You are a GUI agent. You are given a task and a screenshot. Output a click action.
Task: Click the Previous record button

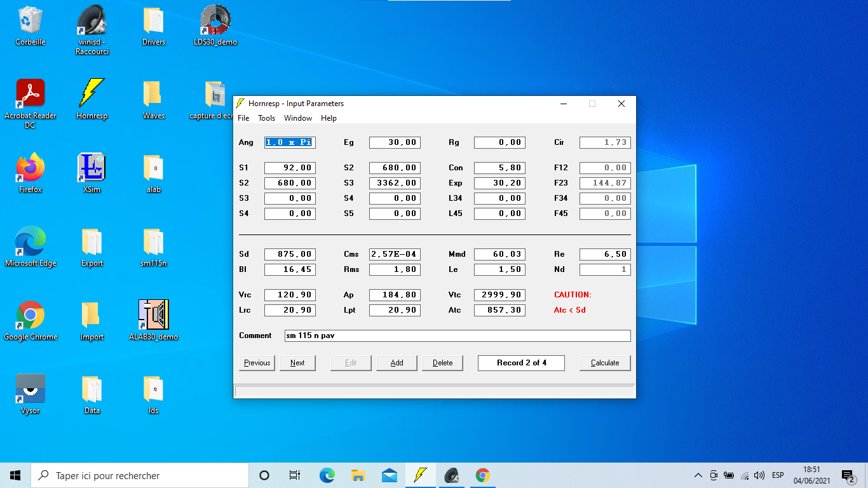tap(257, 363)
